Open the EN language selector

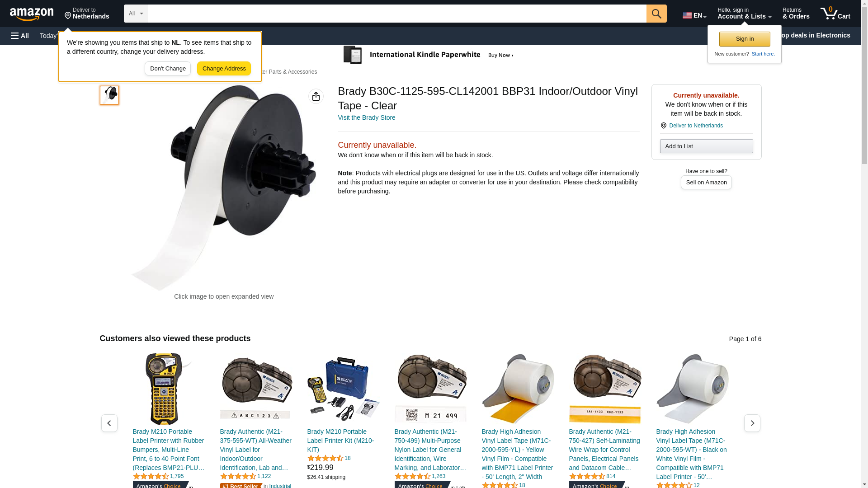pyautogui.click(x=694, y=15)
